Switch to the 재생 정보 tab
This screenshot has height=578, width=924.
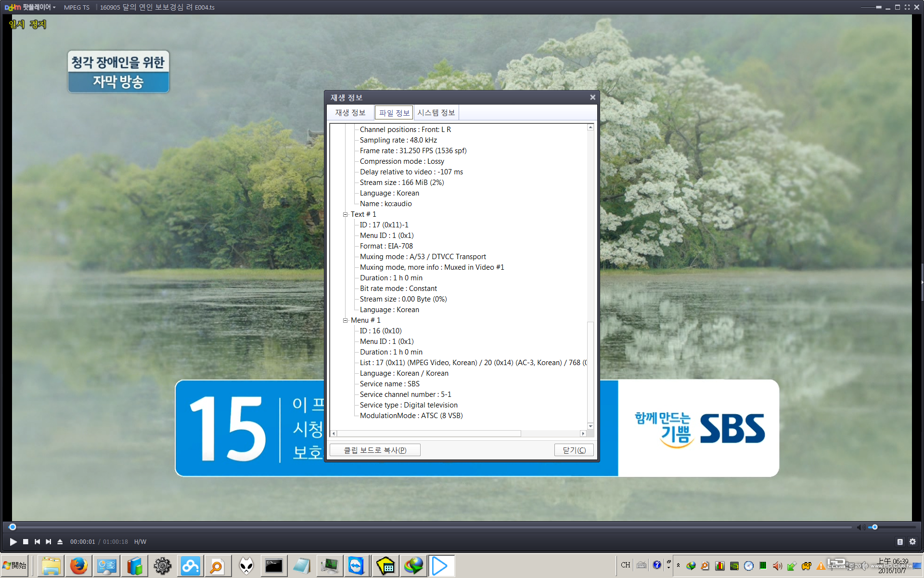tap(350, 113)
